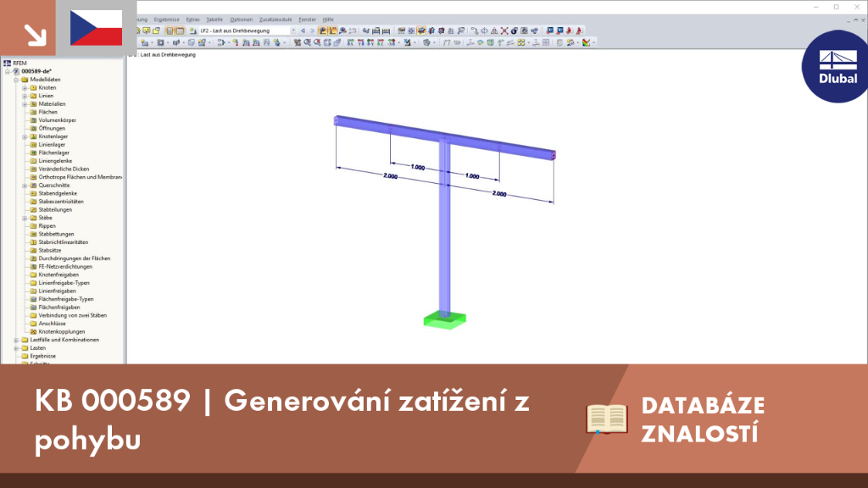Click the zoom magnifier icon in second toolbar
Screen dimensions: 868x488
pos(307,42)
